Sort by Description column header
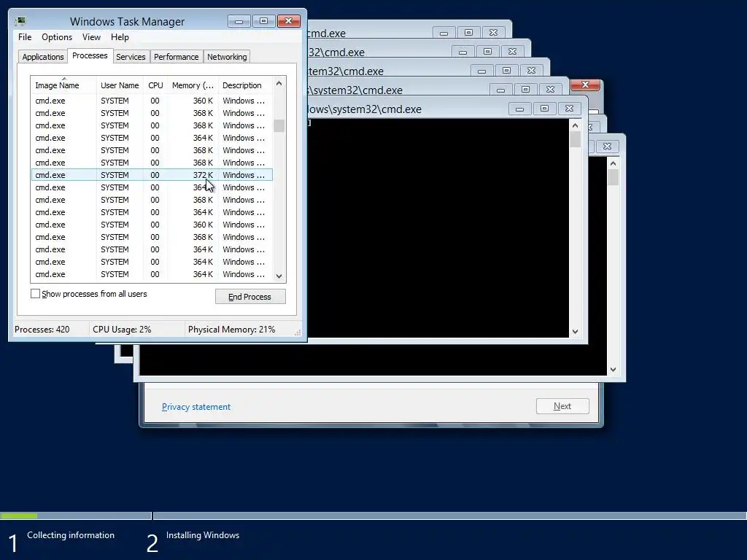The width and height of the screenshot is (747, 560). point(245,85)
